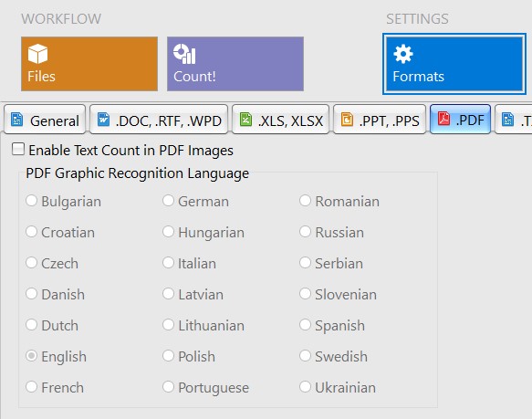The height and width of the screenshot is (419, 532).
Task: Switch to the .XLS, XLSX tab
Action: click(x=280, y=120)
